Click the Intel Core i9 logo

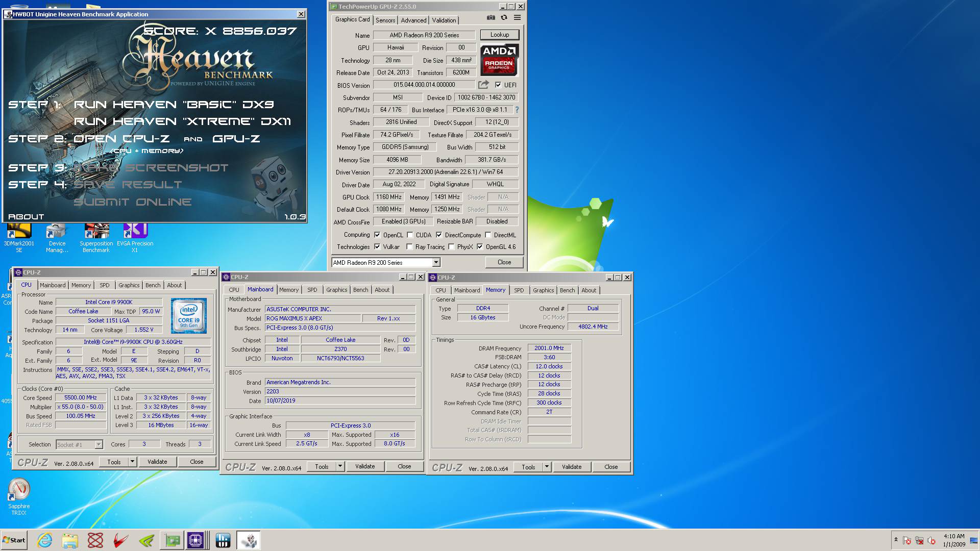coord(189,315)
